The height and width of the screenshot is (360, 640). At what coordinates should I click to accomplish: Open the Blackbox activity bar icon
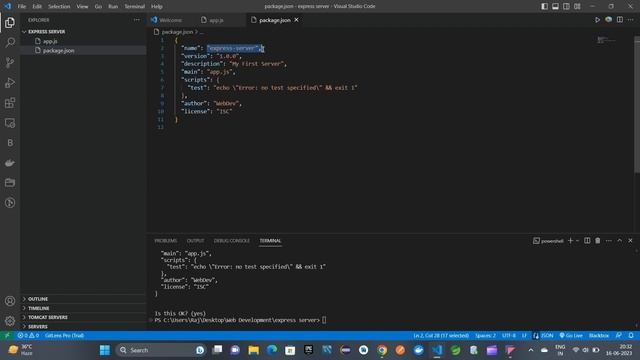click(10, 143)
